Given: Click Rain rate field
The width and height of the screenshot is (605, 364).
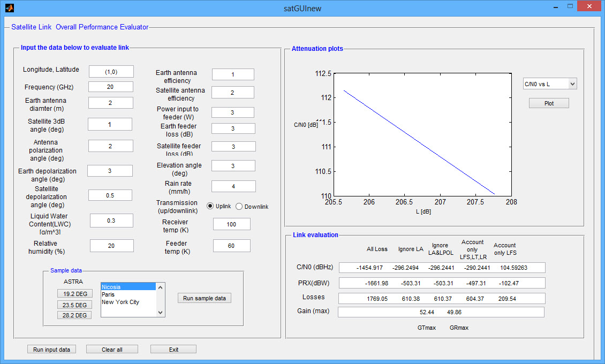Looking at the screenshot, I should pyautogui.click(x=234, y=186).
